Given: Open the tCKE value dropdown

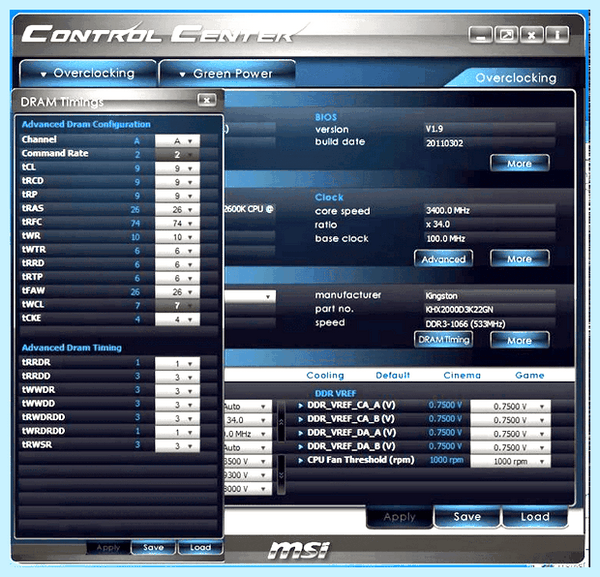Looking at the screenshot, I should coord(177,319).
